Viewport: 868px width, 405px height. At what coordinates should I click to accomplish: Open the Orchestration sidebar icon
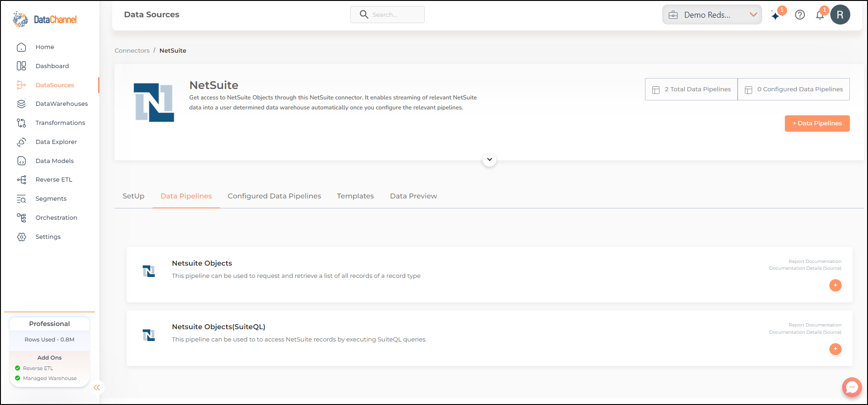click(x=21, y=218)
